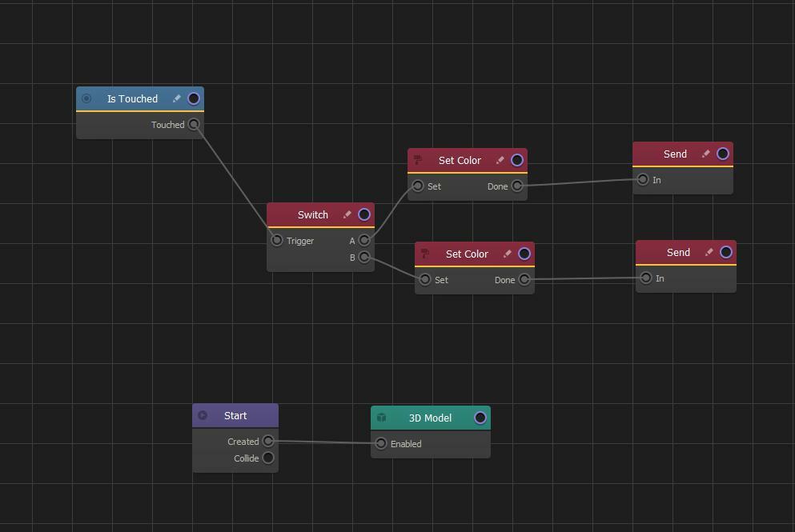Click the edit pencil on the top Send node

[706, 154]
